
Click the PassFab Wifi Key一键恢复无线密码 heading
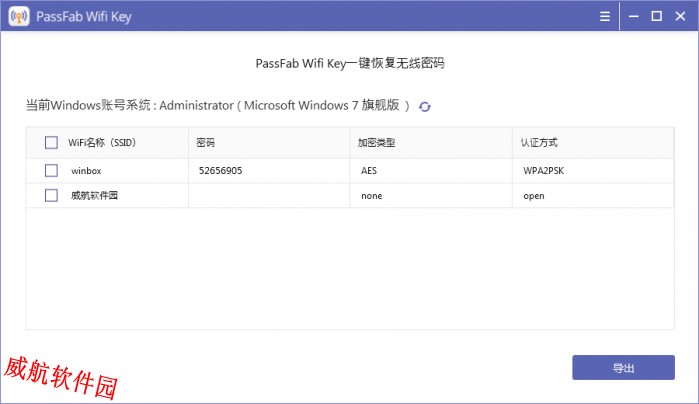click(x=350, y=63)
